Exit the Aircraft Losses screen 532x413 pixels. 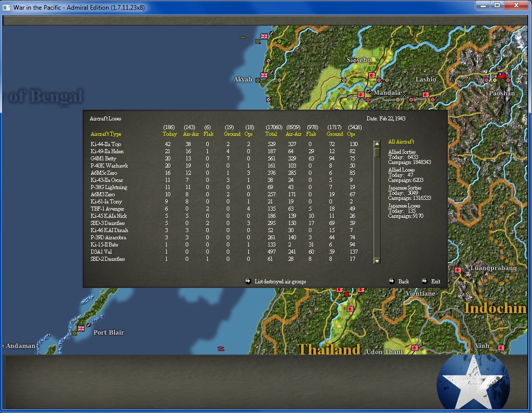click(436, 281)
